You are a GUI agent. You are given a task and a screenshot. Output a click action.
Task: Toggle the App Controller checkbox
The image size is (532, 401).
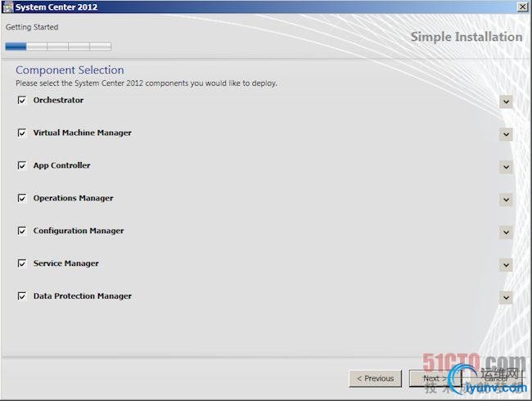(x=22, y=165)
